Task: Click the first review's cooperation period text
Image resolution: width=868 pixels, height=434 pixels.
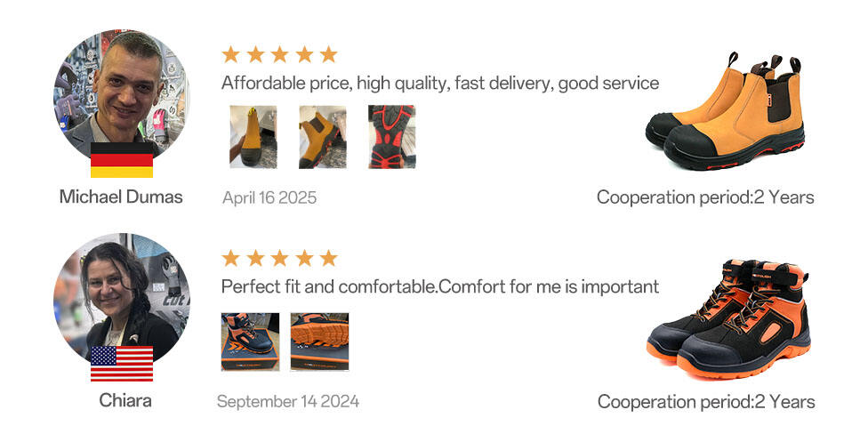Action: [x=705, y=197]
